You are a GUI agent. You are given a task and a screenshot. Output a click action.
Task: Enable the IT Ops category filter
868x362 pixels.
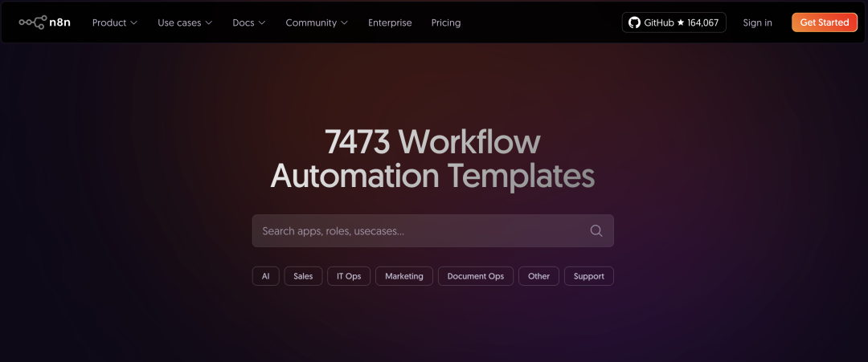pos(349,276)
